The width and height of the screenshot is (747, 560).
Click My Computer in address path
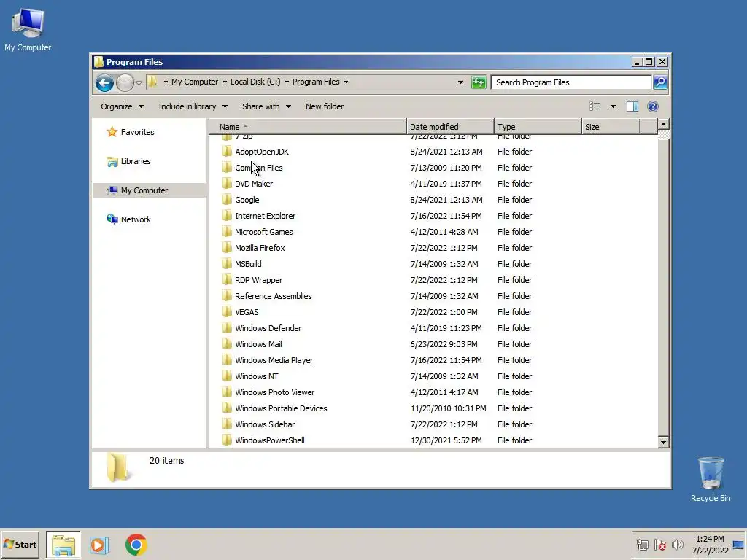pyautogui.click(x=194, y=82)
